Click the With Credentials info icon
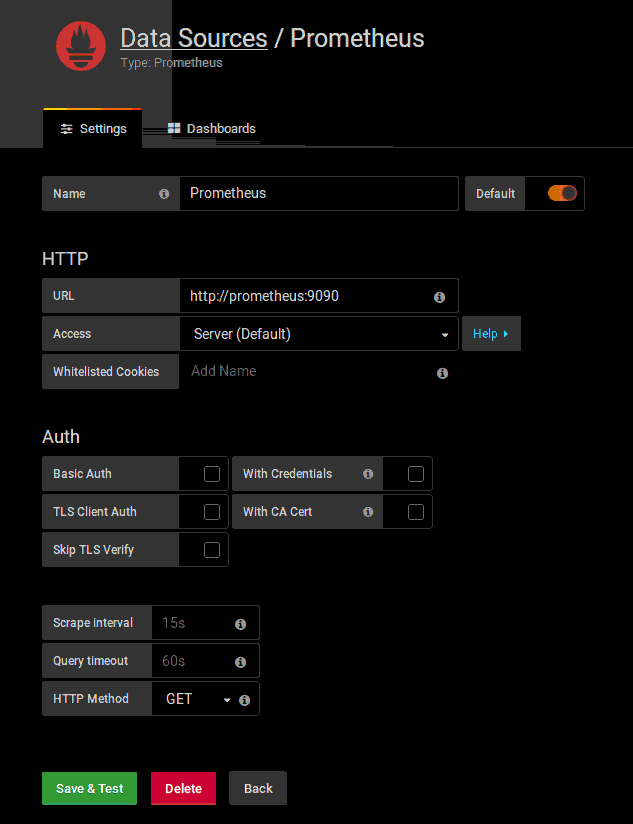 tap(368, 474)
